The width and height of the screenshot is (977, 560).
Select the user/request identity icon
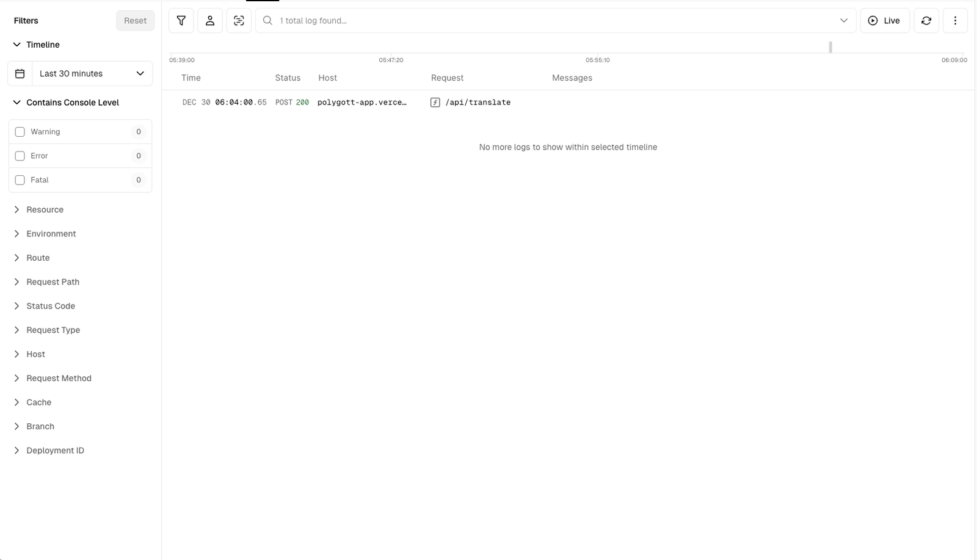[210, 20]
